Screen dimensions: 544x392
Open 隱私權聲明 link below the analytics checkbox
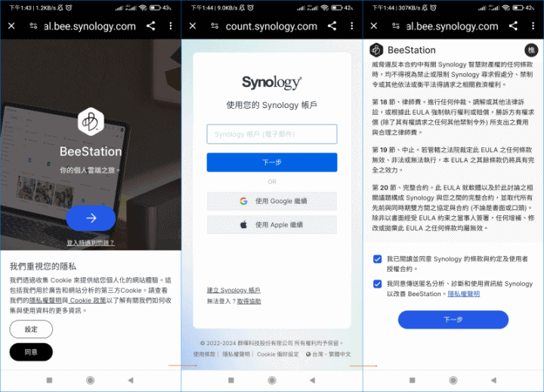tap(464, 294)
